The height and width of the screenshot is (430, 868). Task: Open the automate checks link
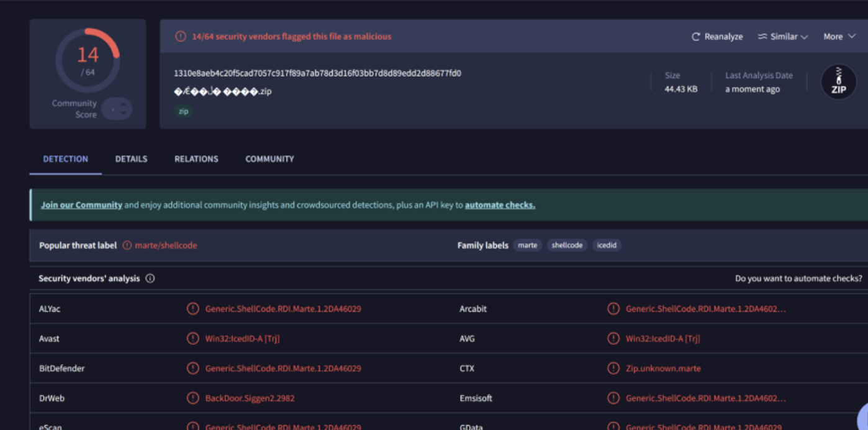(x=500, y=205)
